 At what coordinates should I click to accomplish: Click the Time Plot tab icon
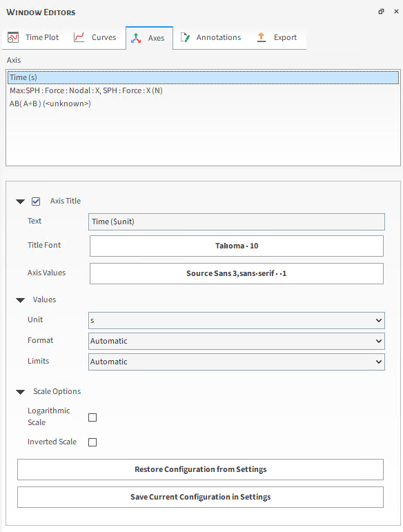13,37
